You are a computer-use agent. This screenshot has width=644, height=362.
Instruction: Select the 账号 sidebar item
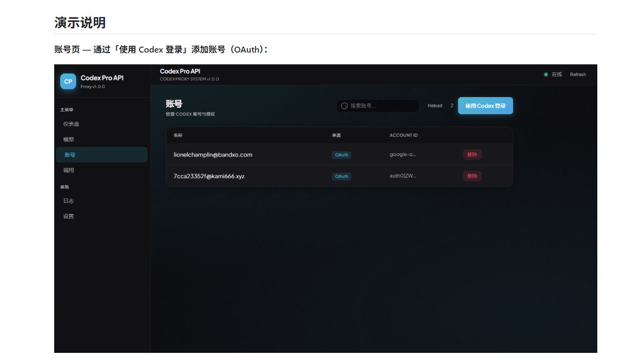[x=101, y=154]
